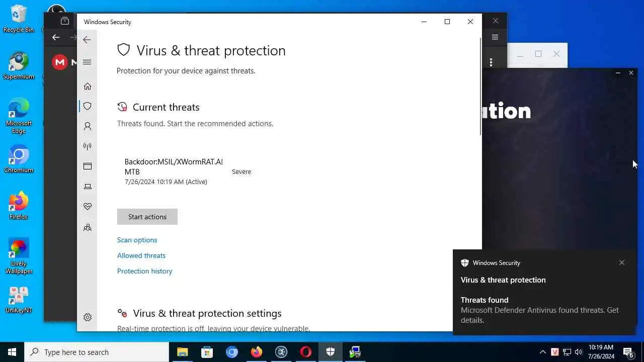Screen dimensions: 644x362
Task: Switch to Windows Security taskbar icon
Action: click(330, 352)
